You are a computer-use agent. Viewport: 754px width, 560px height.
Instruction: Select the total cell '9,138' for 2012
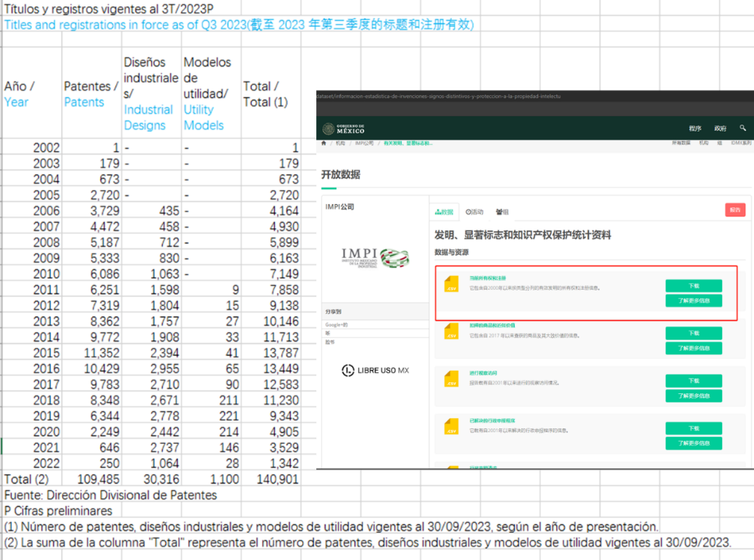coord(271,305)
